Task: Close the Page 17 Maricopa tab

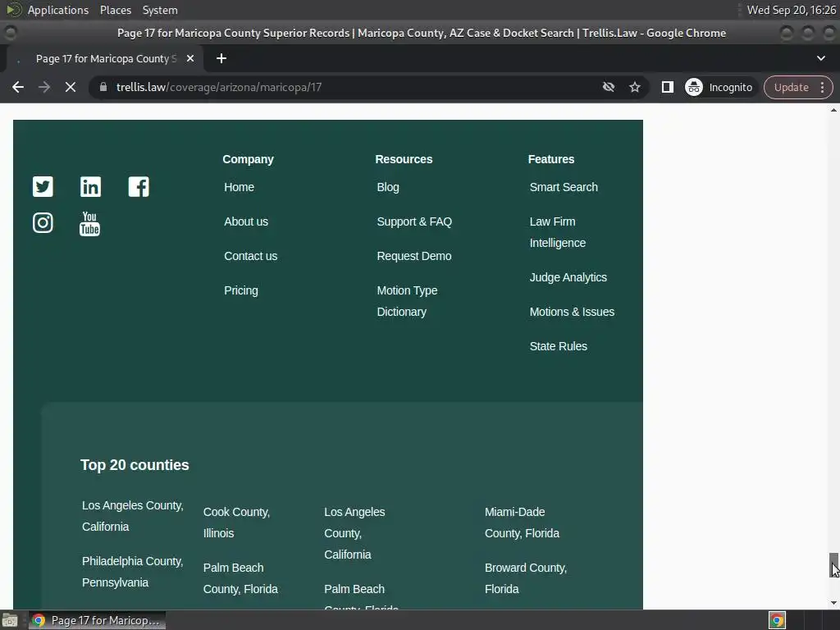Action: [x=190, y=58]
